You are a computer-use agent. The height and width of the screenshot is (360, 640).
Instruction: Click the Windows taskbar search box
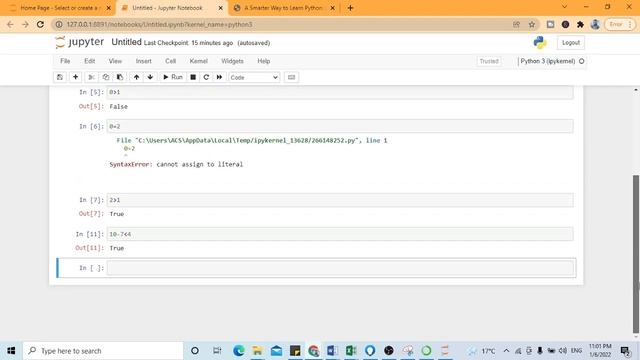coord(103,351)
